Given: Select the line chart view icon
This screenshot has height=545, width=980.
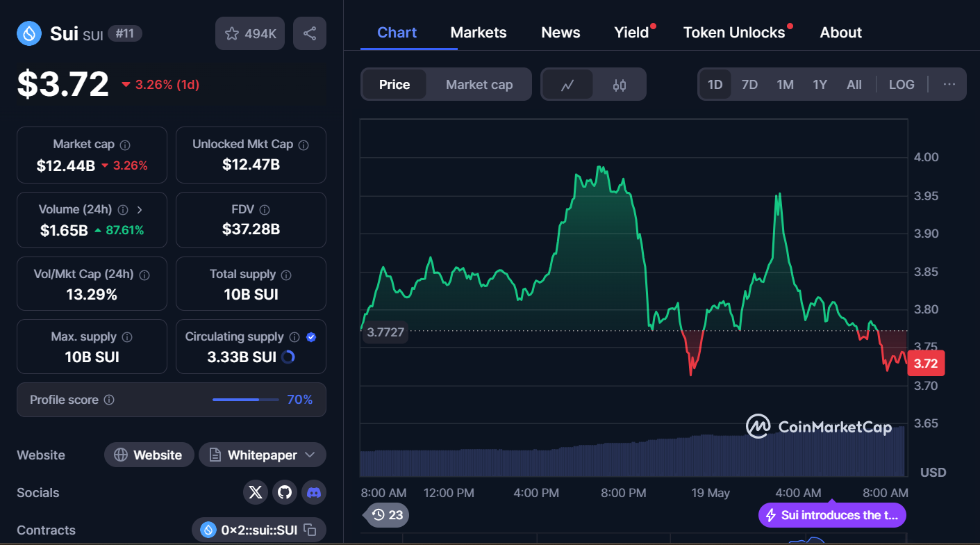Looking at the screenshot, I should pos(567,85).
